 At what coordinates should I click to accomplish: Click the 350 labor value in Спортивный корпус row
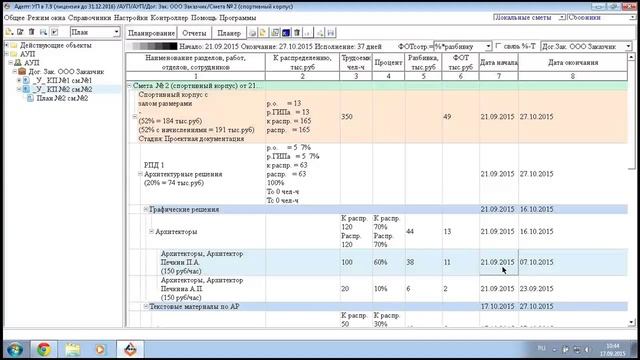pyautogui.click(x=347, y=117)
